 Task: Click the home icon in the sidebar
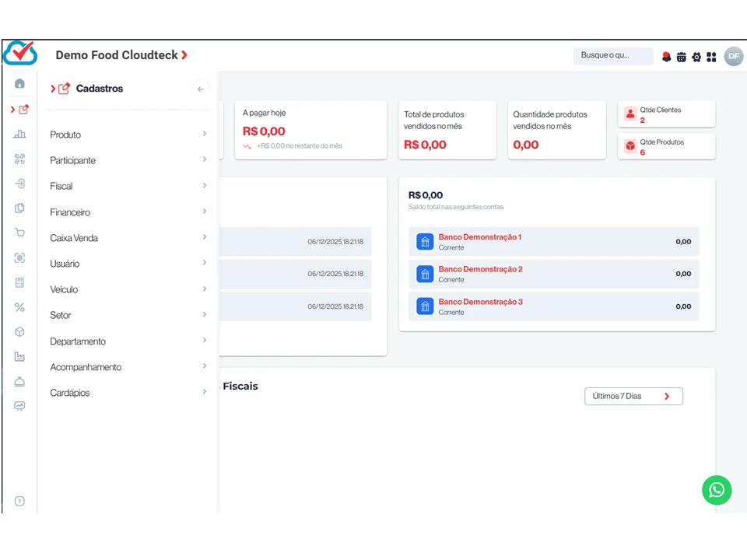coord(19,84)
